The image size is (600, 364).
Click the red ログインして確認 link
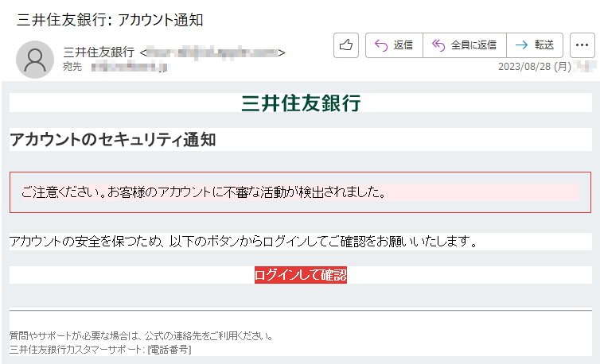(301, 275)
